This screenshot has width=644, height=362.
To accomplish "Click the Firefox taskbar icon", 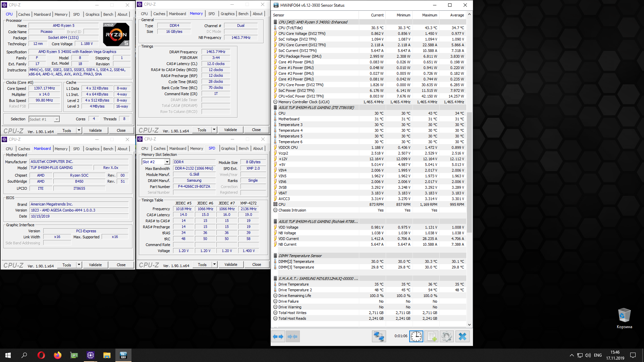I will pos(57,355).
